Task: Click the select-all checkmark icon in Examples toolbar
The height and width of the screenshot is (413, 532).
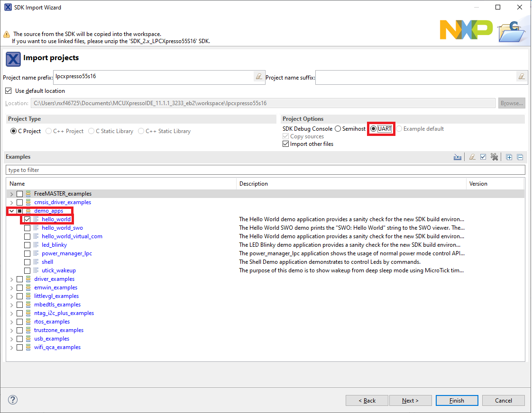Action: click(483, 157)
